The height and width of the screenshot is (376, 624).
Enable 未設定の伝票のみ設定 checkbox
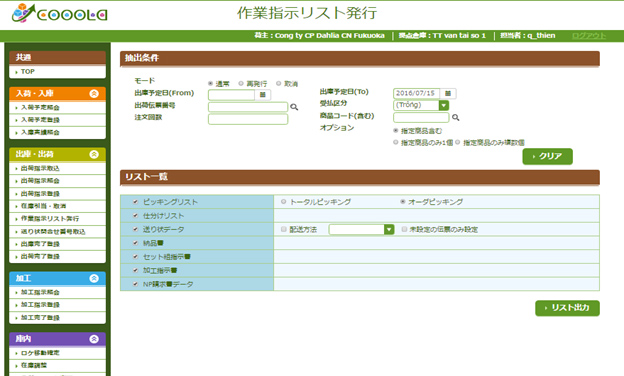[x=404, y=229]
